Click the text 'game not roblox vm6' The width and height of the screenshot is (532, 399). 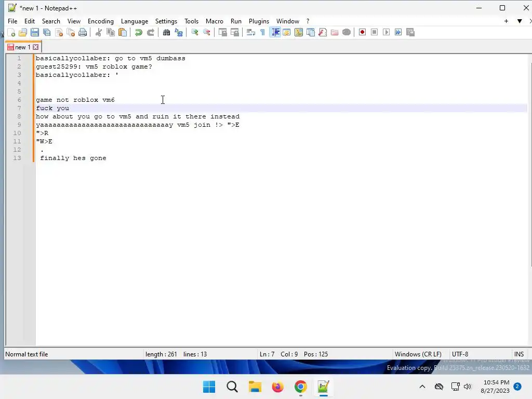[75, 100]
